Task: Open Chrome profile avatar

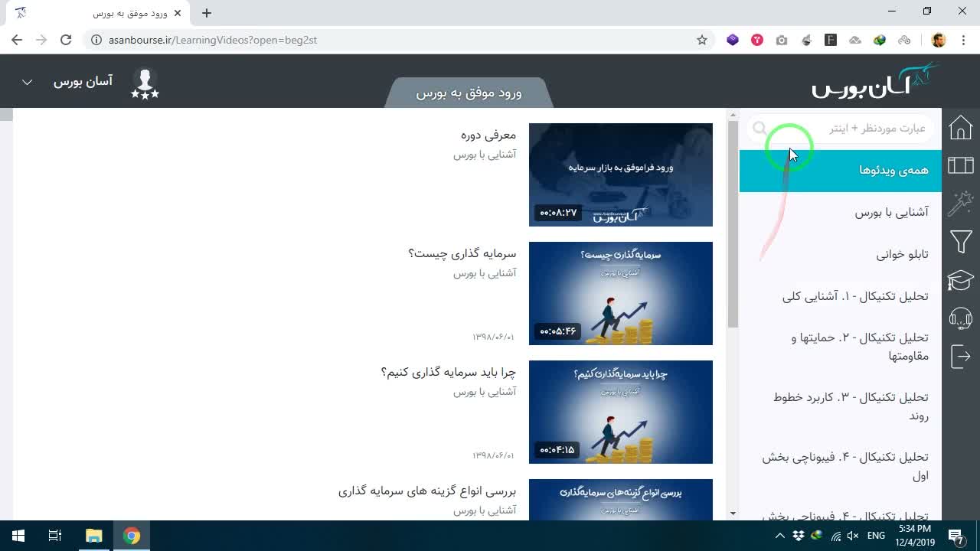Action: (939, 40)
